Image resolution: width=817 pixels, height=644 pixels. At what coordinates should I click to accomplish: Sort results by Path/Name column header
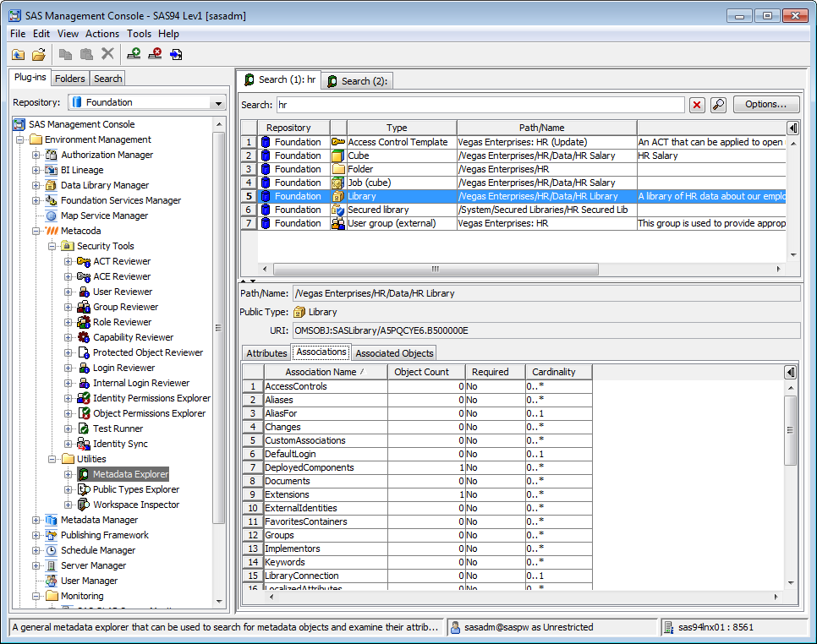pos(546,128)
